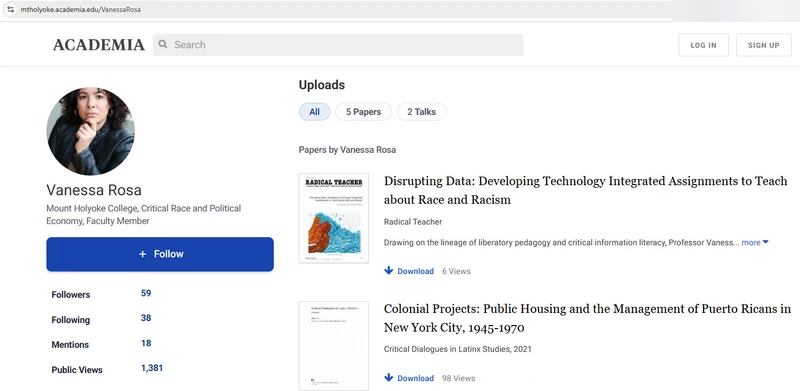Click the magnifier icon in search box
This screenshot has height=391, width=800.
click(x=163, y=44)
